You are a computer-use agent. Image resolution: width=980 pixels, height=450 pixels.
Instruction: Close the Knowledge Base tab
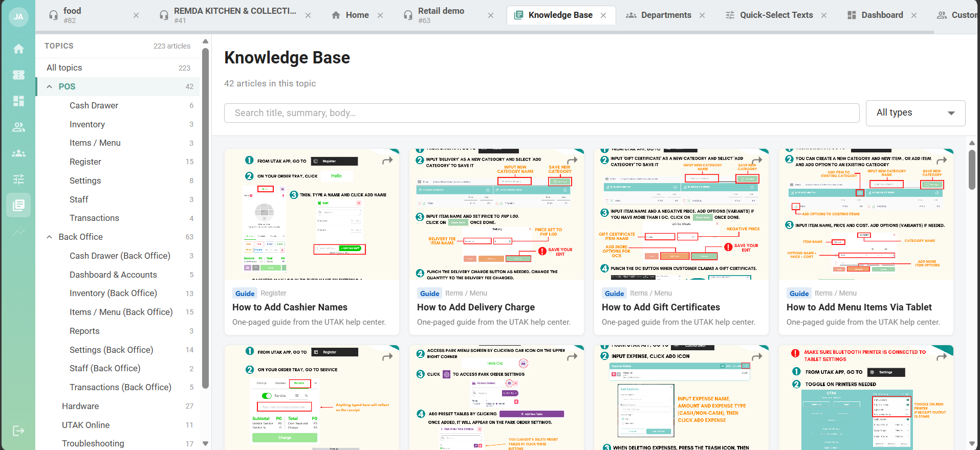pyautogui.click(x=603, y=15)
